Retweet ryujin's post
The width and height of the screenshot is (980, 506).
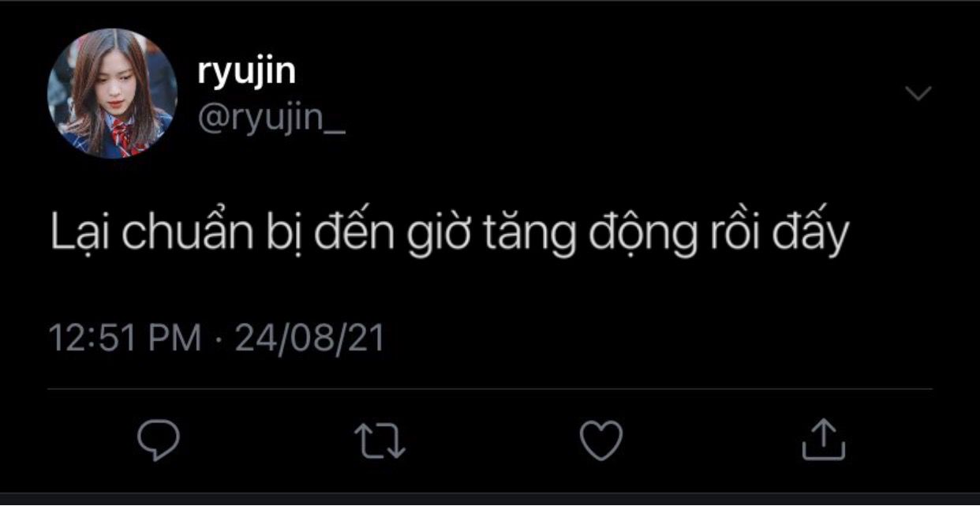point(380,440)
